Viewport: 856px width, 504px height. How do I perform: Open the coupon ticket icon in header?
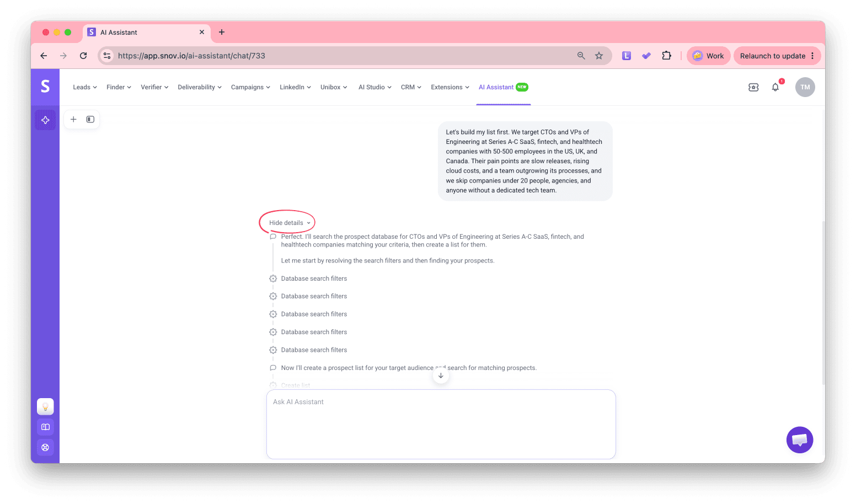point(753,87)
